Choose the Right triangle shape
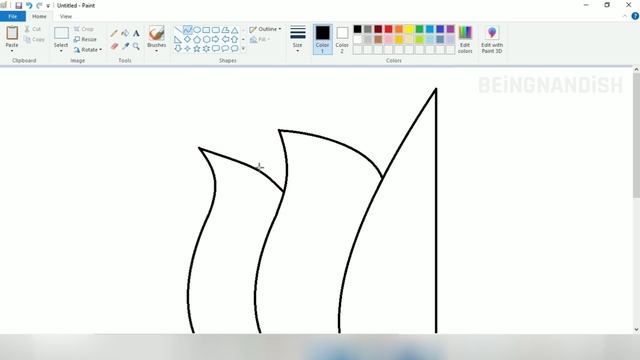 [178, 39]
